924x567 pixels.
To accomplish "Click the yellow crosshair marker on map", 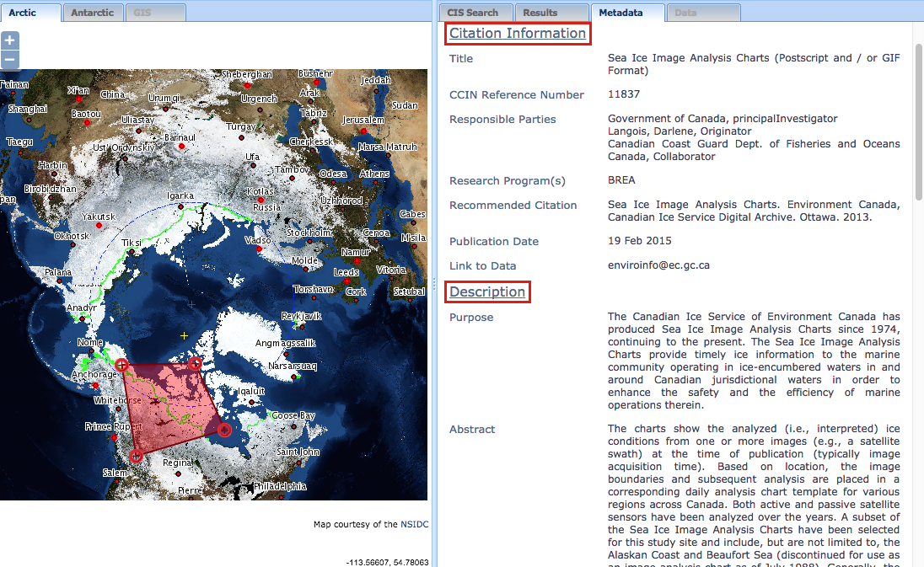I will 185,335.
